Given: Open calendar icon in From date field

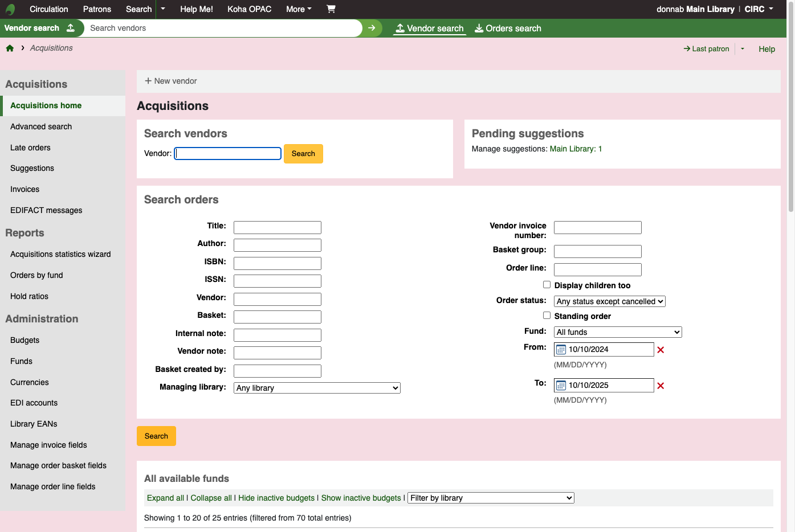Looking at the screenshot, I should (x=561, y=350).
